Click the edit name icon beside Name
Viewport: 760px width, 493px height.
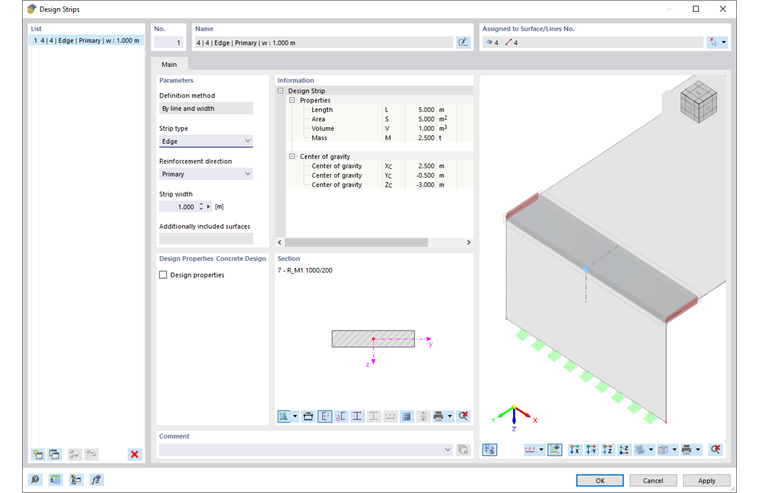[x=463, y=43]
